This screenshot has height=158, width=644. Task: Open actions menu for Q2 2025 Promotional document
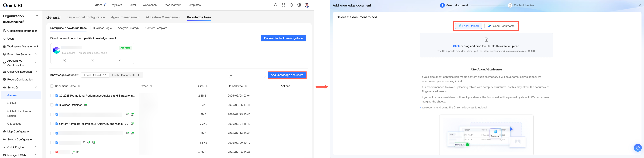(283, 96)
